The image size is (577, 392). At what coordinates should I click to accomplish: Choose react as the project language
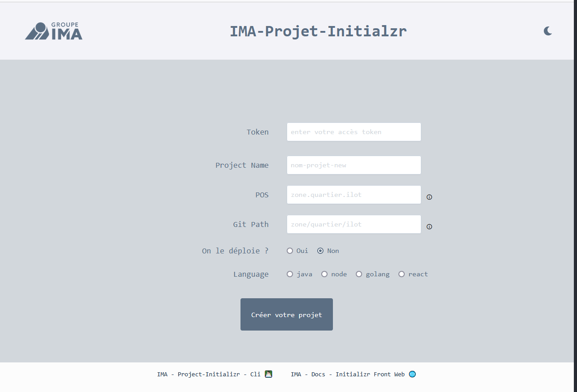point(402,274)
